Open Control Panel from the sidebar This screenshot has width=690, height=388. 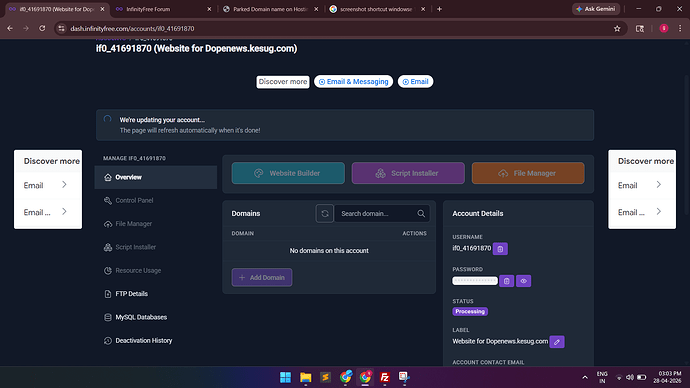[x=156, y=200]
